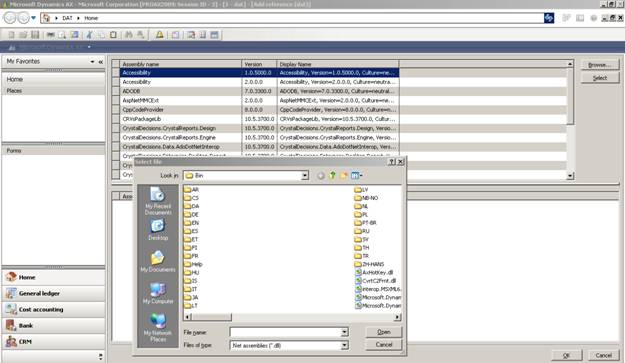This screenshot has width=625, height=363.
Task: Open the My Favorites dropdown arrow
Action: pos(92,62)
